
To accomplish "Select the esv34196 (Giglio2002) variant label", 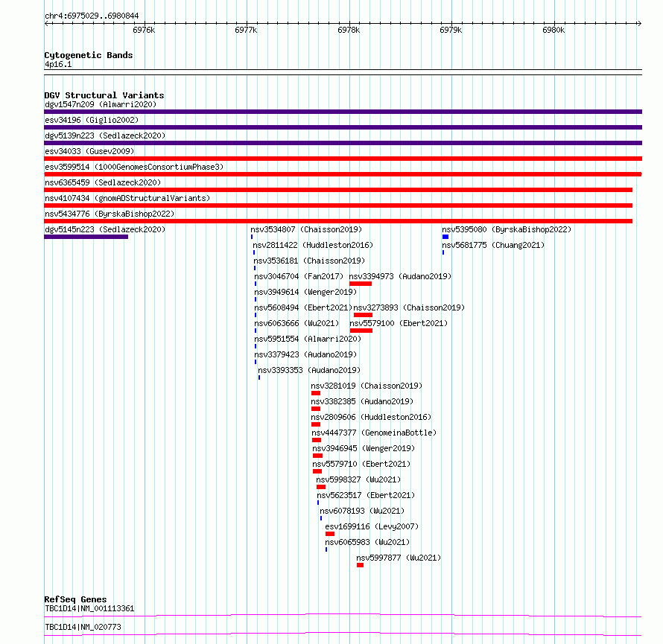I will (92, 120).
